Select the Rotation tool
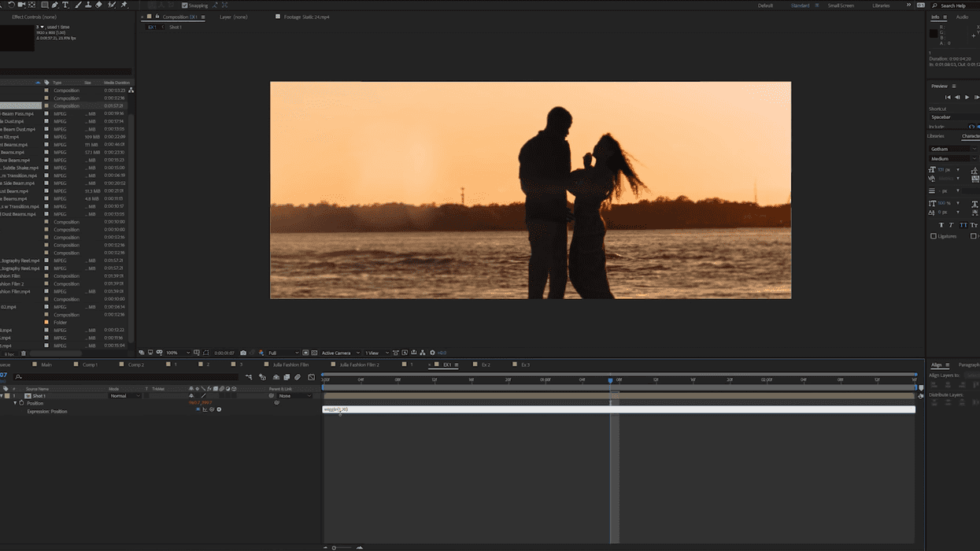Image resolution: width=980 pixels, height=551 pixels. (x=12, y=5)
